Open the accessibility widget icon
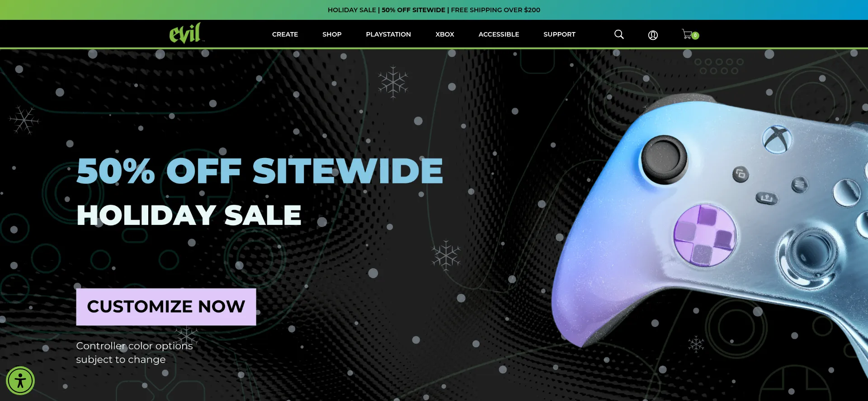This screenshot has width=868, height=401. 20,381
